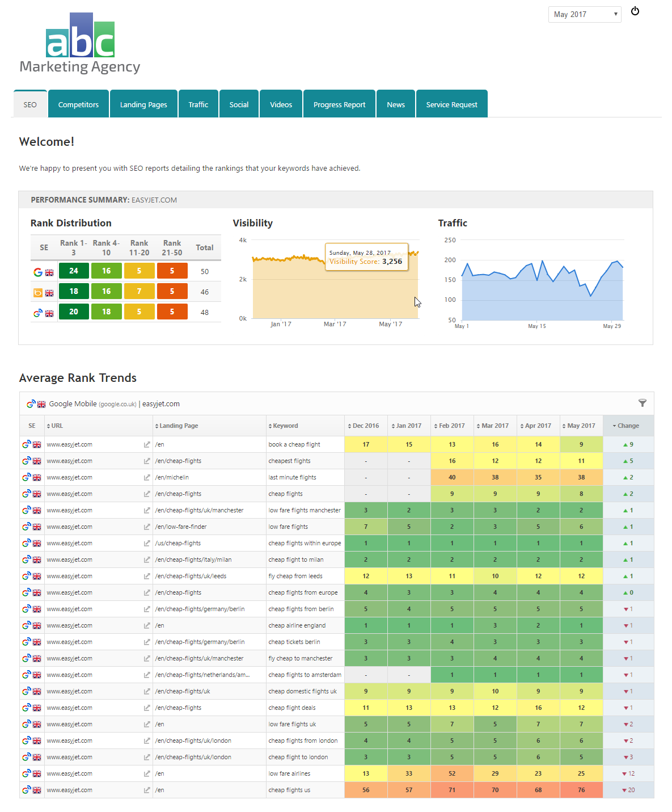Click Bing icon in Rank Distribution table
The height and width of the screenshot is (812, 672).
click(38, 293)
